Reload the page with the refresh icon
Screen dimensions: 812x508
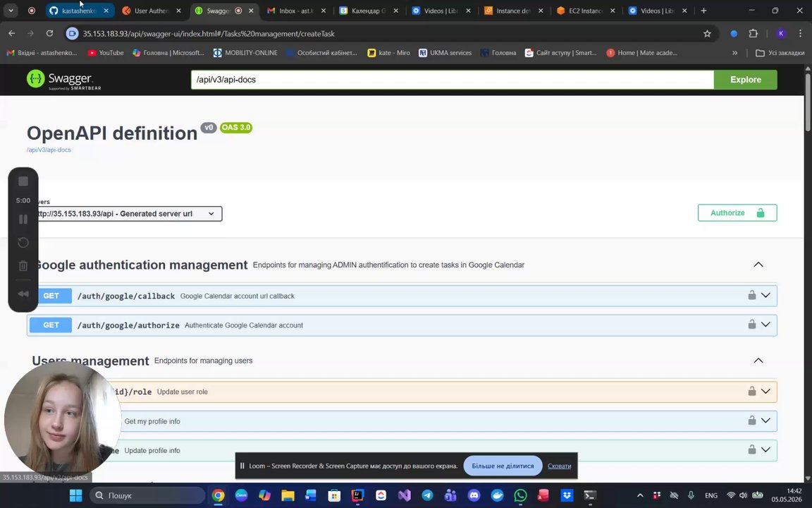(x=50, y=34)
